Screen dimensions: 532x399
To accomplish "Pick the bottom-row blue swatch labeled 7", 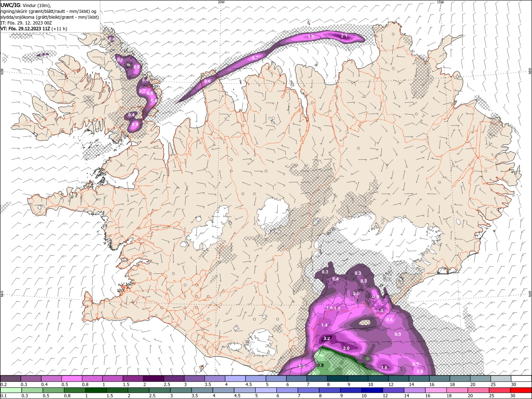I will pyautogui.click(x=308, y=390).
